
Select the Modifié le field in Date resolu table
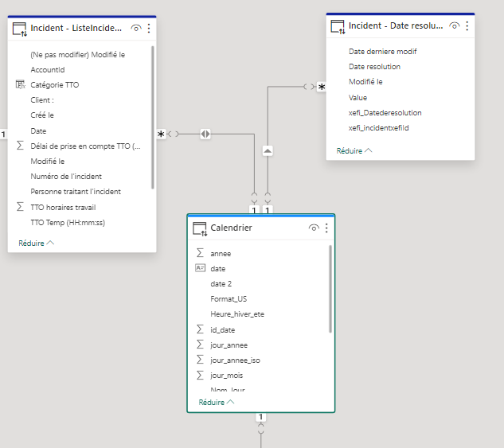click(365, 82)
